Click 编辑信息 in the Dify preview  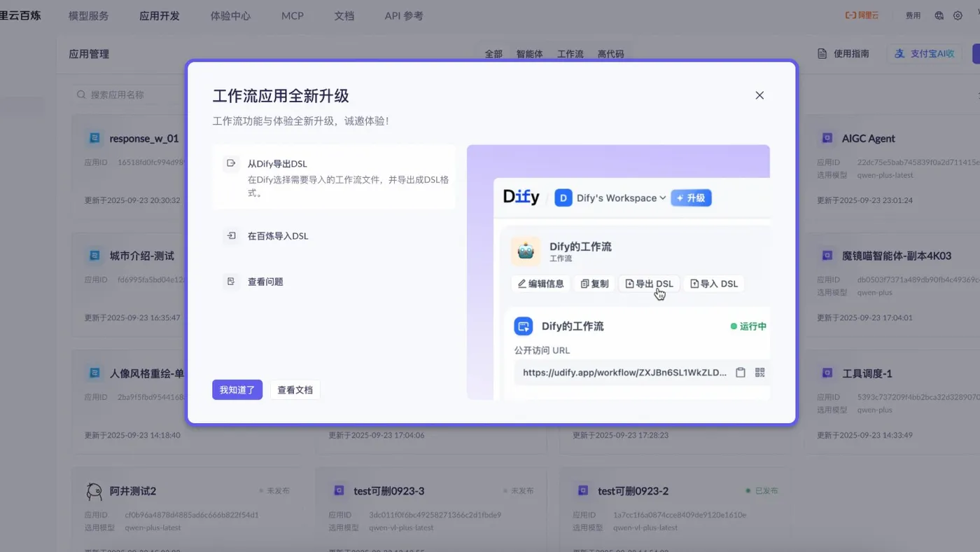pos(540,284)
